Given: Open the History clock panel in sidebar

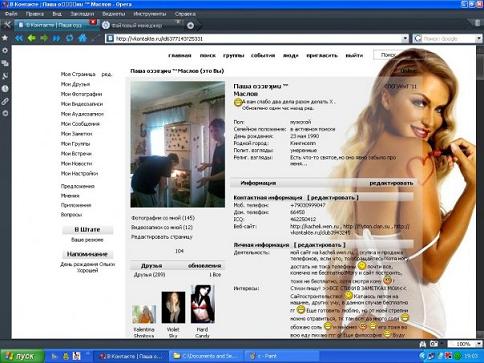Looking at the screenshot, I should (5, 89).
